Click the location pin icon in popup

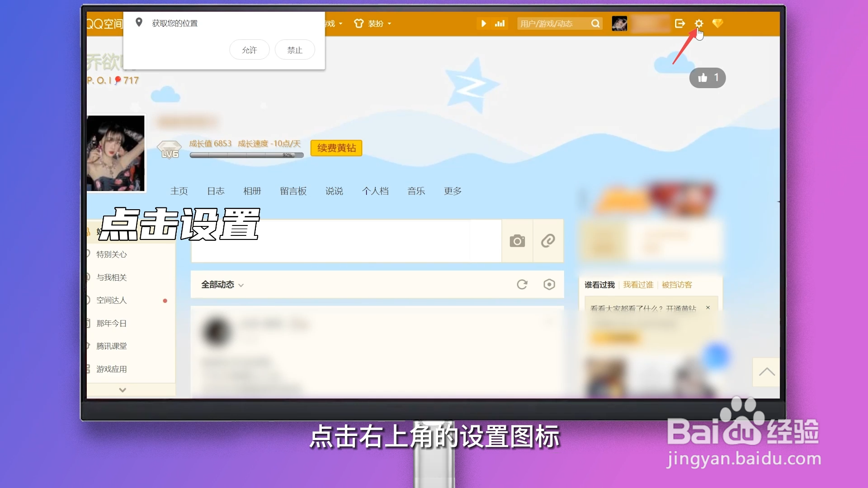139,23
